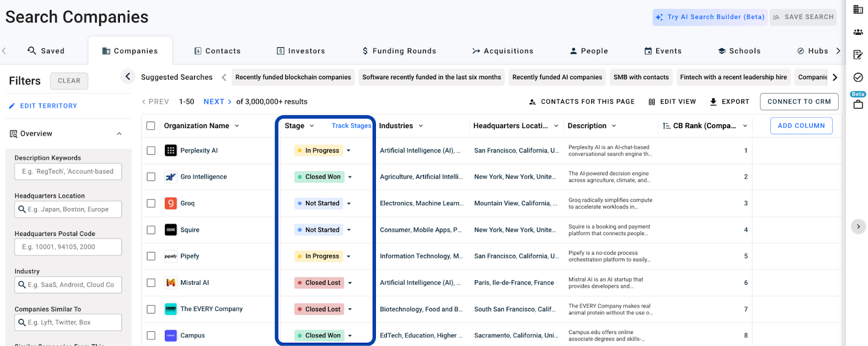Viewport: 868px width, 346px height.
Task: Open the Organization Name column dropdown
Action: [x=237, y=126]
